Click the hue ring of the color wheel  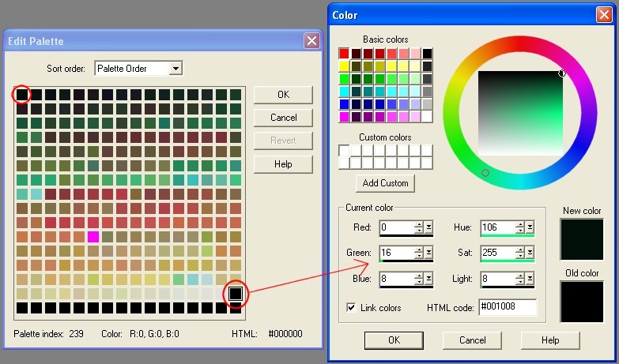pos(520,43)
